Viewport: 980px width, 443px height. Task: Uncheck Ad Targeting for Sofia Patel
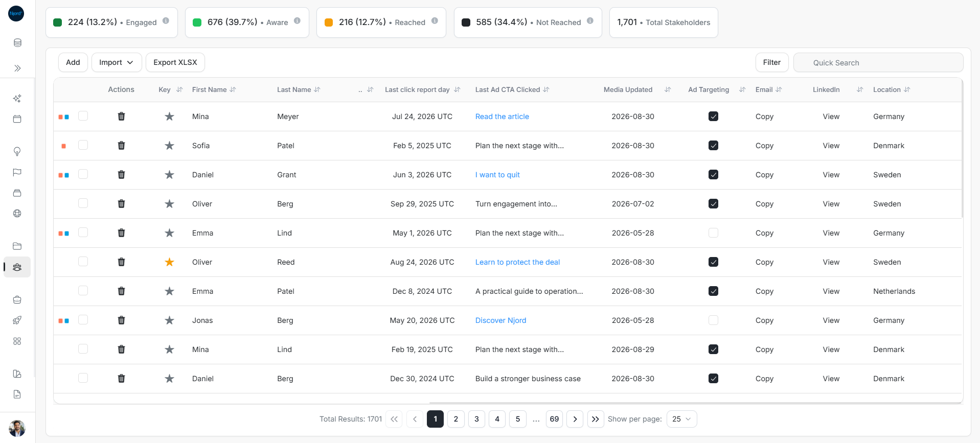pyautogui.click(x=714, y=146)
